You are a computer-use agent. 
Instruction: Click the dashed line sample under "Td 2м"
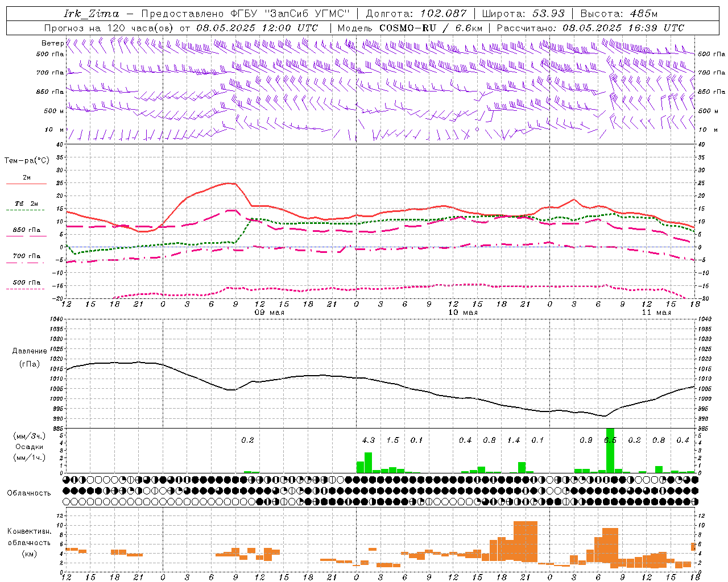[x=25, y=210]
